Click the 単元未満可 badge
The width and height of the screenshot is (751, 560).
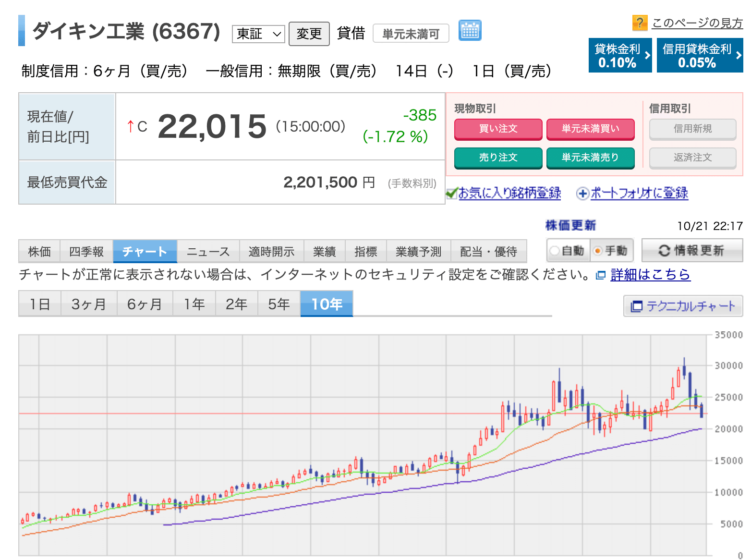click(x=411, y=34)
